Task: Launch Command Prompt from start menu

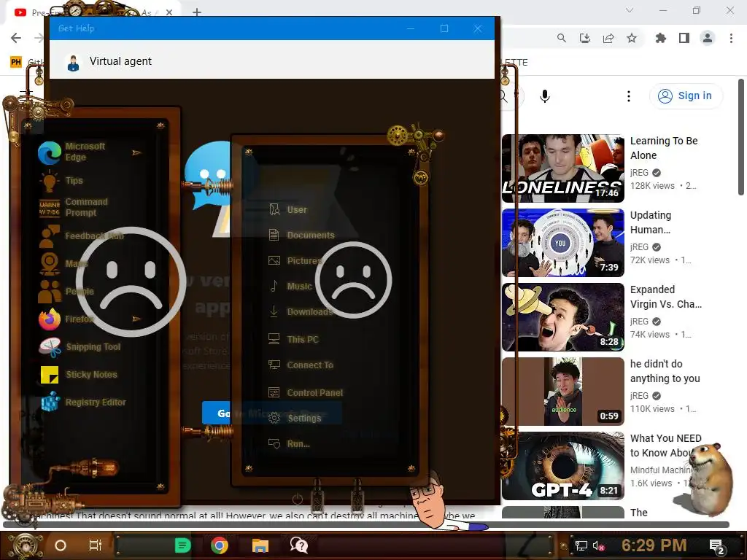Action: pyautogui.click(x=74, y=207)
